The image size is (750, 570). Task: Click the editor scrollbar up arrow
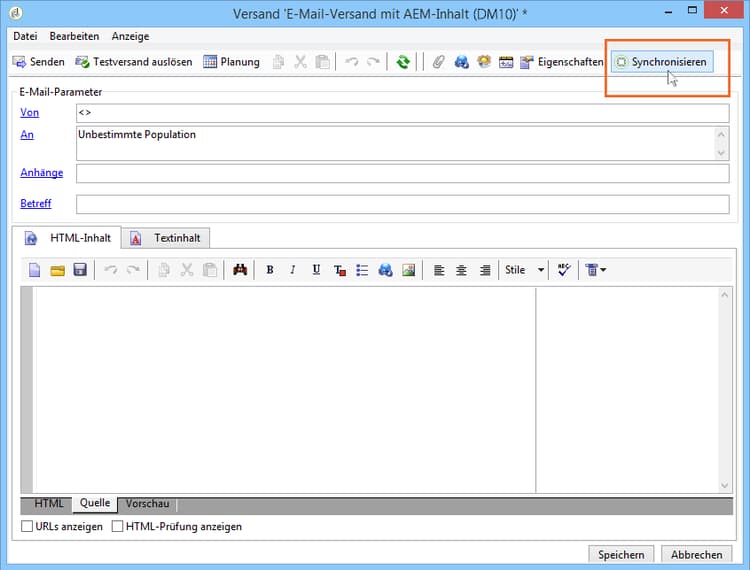click(x=725, y=295)
